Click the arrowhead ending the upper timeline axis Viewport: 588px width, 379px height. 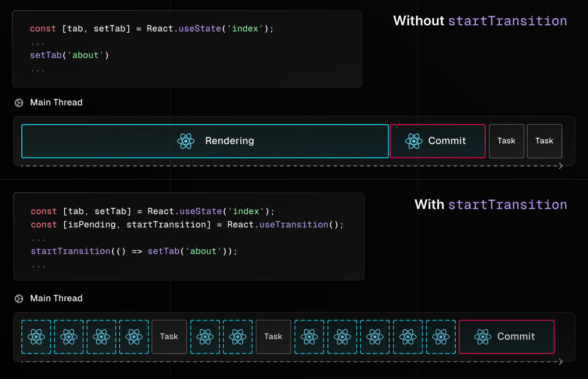(561, 166)
